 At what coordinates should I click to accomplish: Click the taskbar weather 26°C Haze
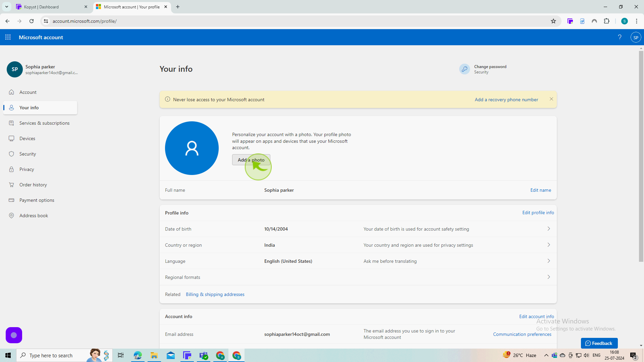pos(520,355)
